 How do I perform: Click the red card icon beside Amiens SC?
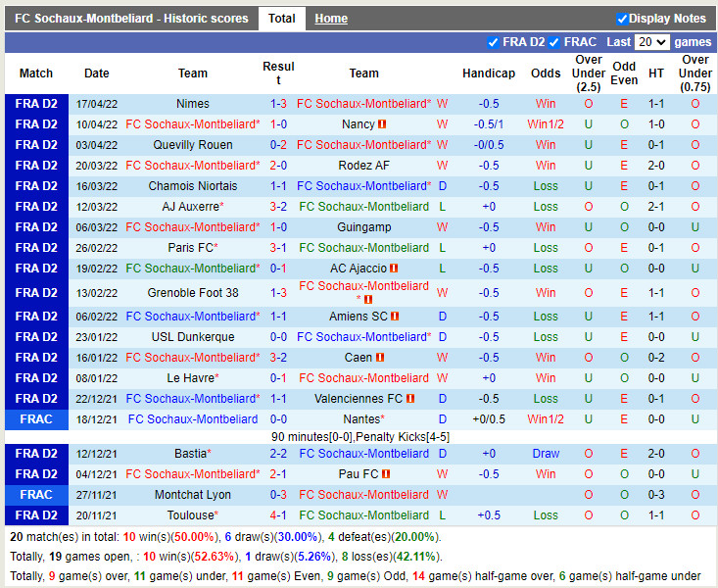395,317
